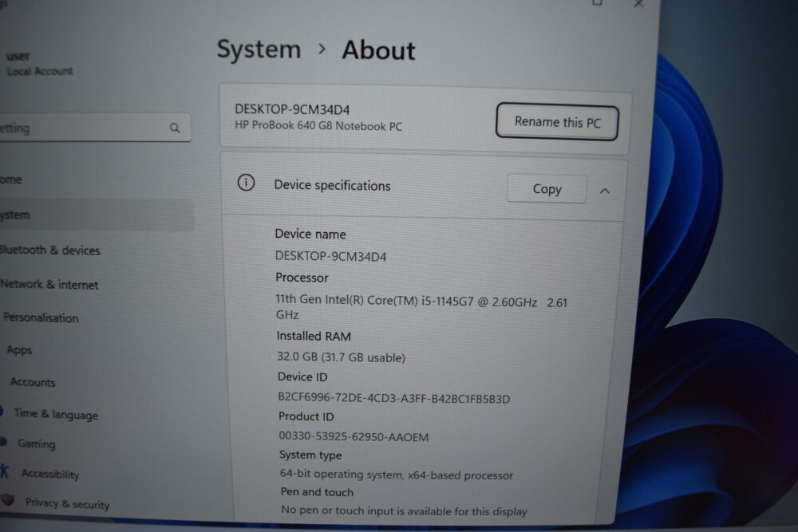Open Bluetooth & devices settings
Screen dimensions: 798x532
click(x=49, y=250)
